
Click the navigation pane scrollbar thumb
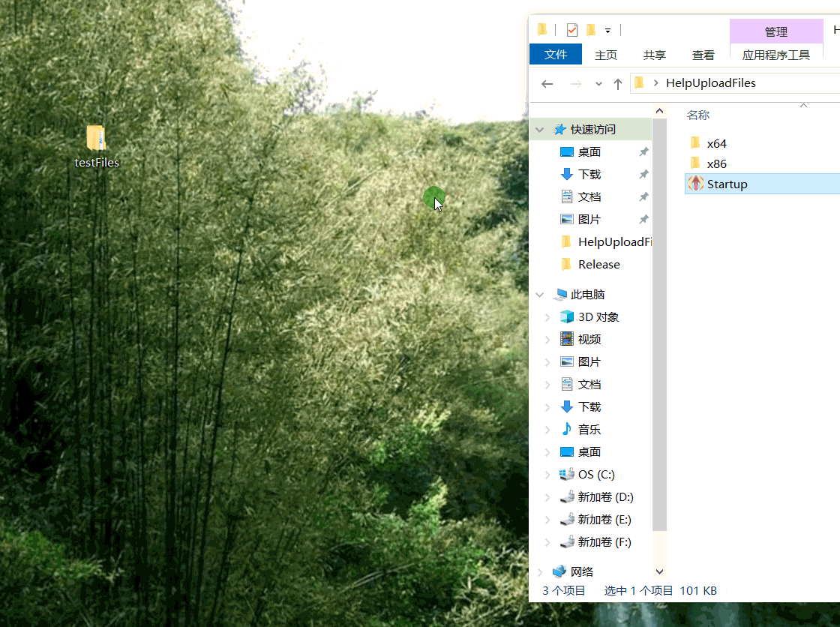pyautogui.click(x=659, y=324)
